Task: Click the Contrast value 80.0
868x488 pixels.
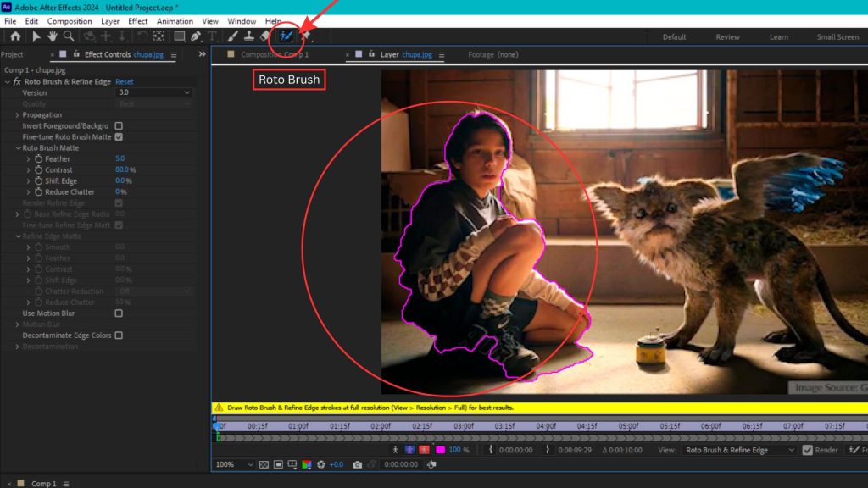Action: 122,169
